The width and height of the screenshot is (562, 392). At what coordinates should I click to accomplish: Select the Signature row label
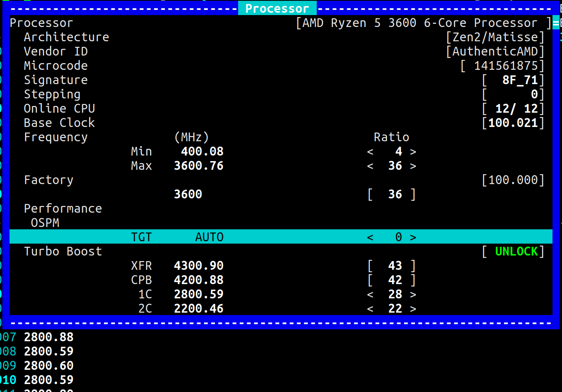pos(56,80)
